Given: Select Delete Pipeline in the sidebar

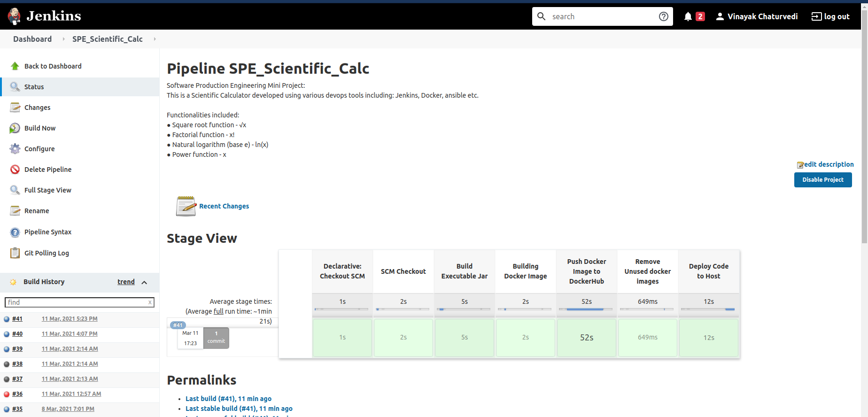Looking at the screenshot, I should tap(48, 170).
